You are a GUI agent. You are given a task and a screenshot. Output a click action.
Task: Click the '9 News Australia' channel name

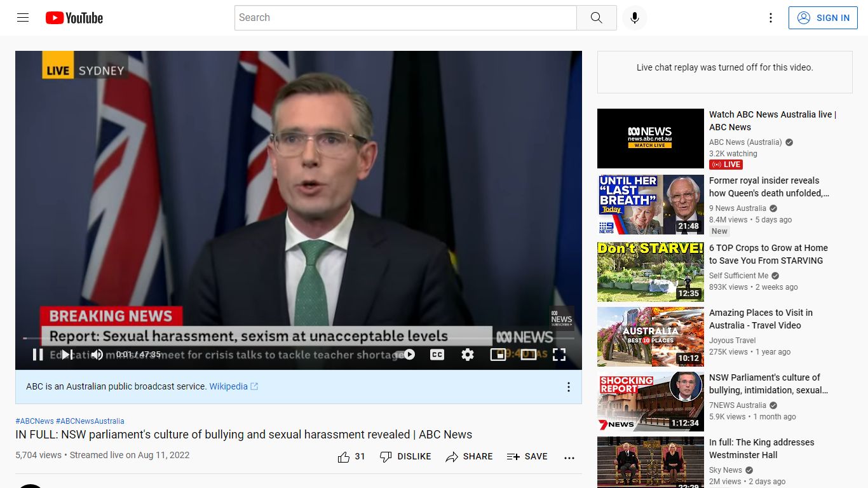point(738,208)
